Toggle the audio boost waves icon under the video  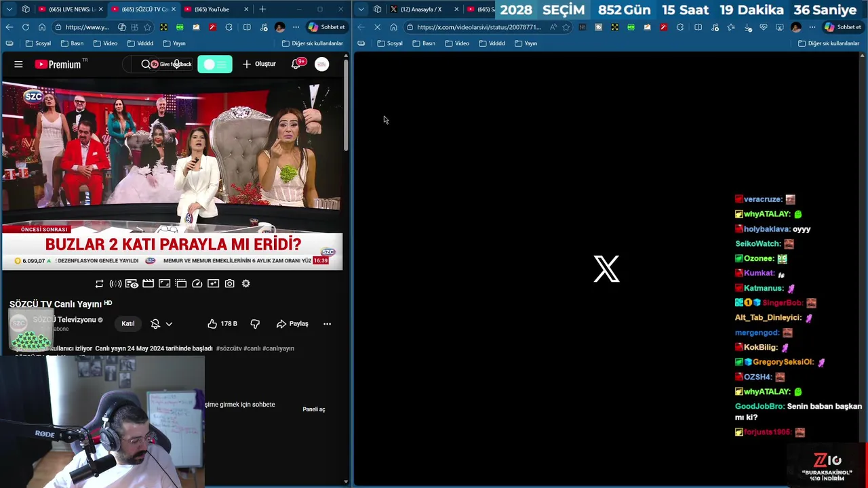[x=116, y=283]
